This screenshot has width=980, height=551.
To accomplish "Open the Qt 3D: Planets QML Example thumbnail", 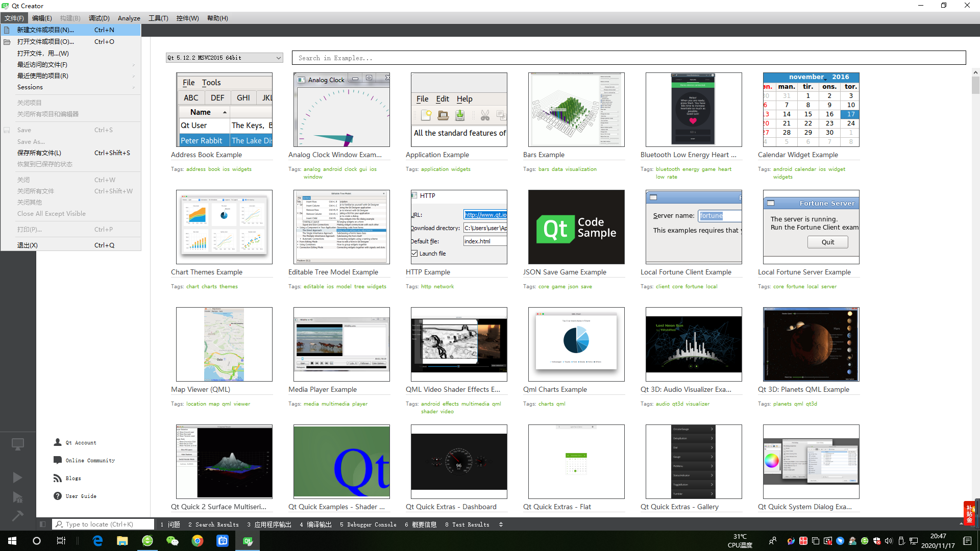I will (811, 344).
